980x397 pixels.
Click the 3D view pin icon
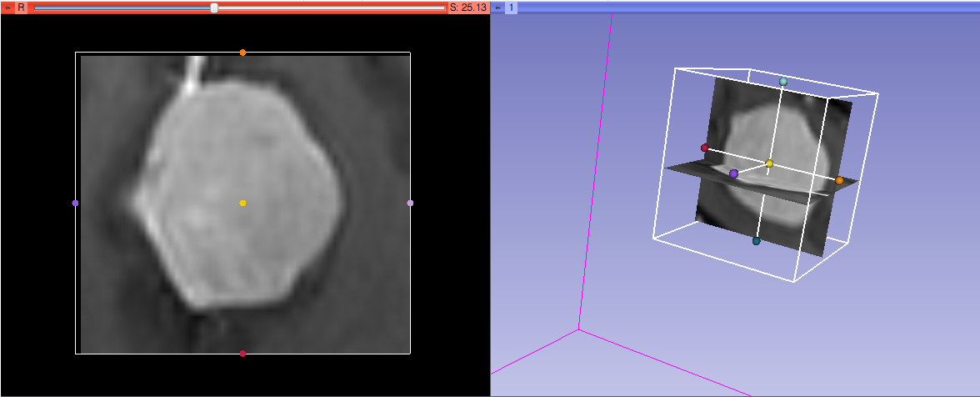(x=497, y=7)
